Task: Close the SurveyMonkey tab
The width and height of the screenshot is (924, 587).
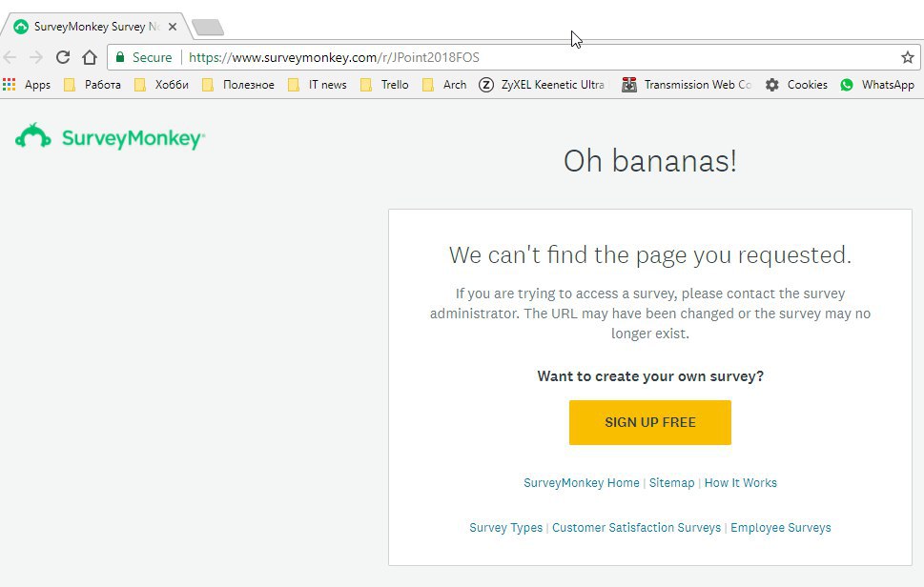Action: coord(172,27)
